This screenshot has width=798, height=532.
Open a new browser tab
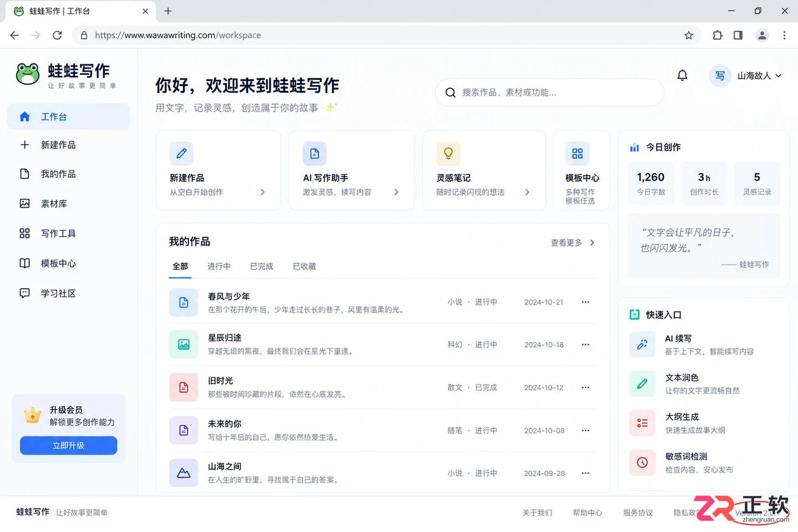pyautogui.click(x=168, y=11)
